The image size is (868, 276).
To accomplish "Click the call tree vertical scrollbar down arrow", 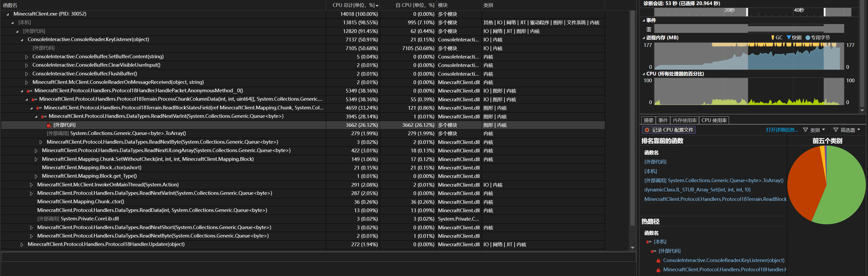I will click(633, 248).
